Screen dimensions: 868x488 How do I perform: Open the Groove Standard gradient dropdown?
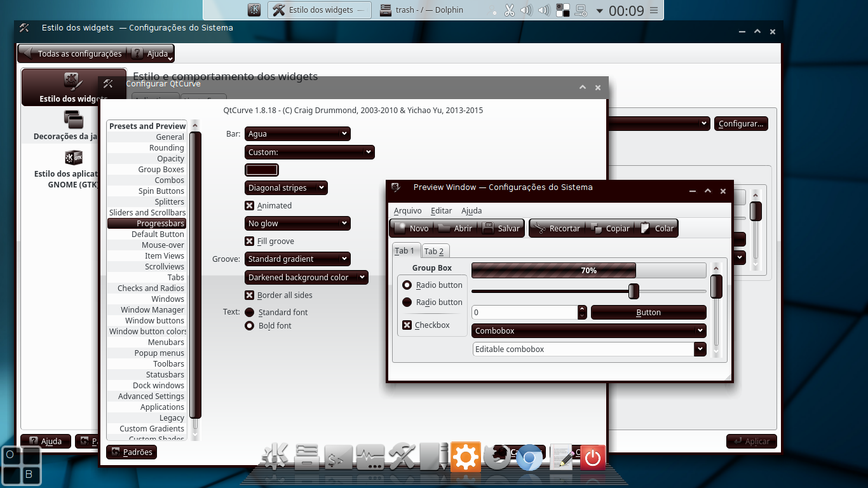pos(297,259)
